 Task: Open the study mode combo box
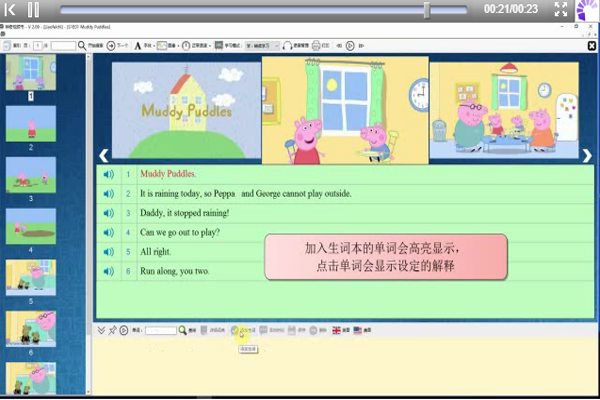(x=262, y=46)
